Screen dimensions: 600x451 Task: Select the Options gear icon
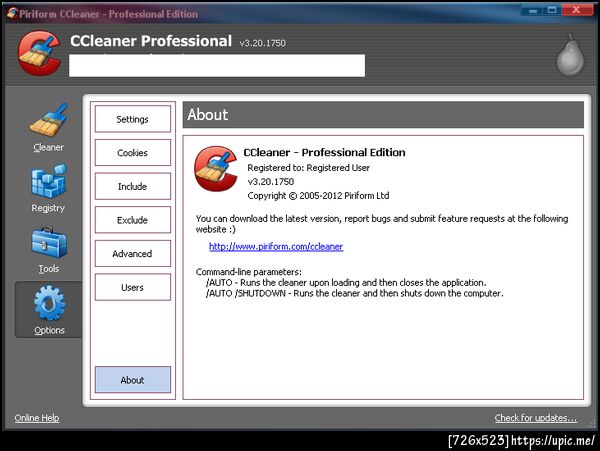49,303
